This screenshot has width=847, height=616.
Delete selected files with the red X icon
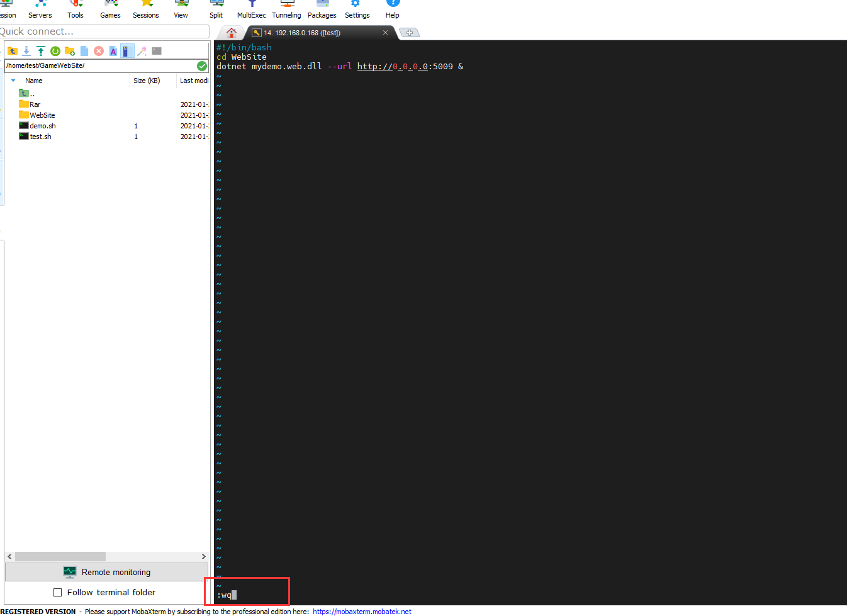point(99,51)
